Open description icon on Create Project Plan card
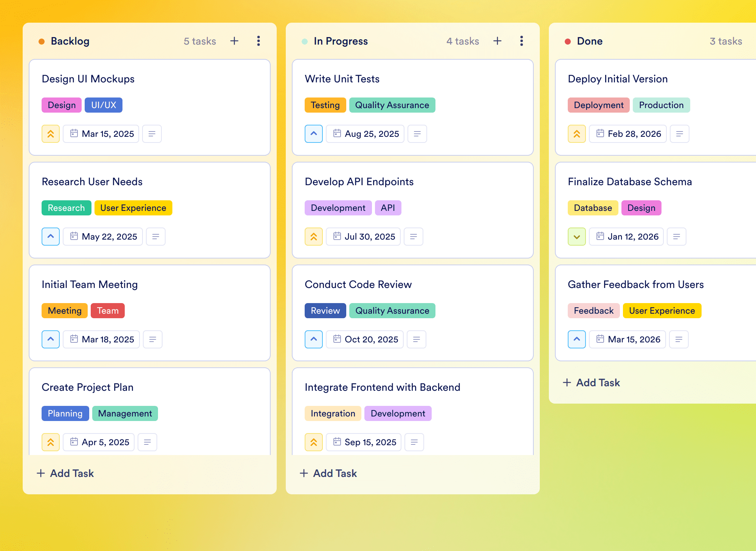 (x=147, y=442)
